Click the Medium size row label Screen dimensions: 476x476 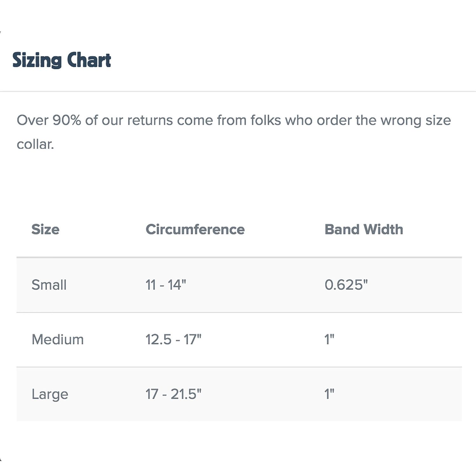pos(57,340)
